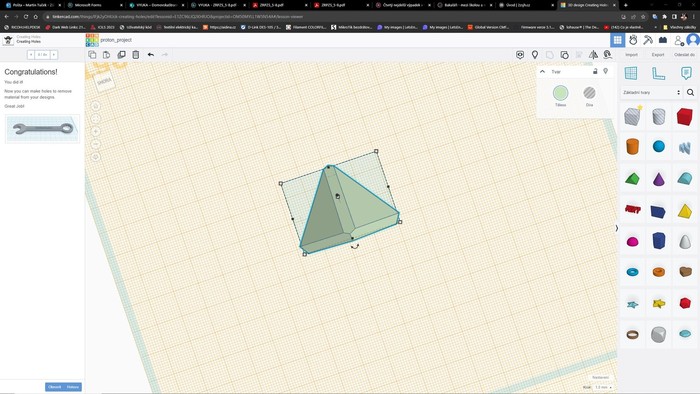Screen dimensions: 700x394
Task: Add the green Roof shape
Action: tap(632, 179)
